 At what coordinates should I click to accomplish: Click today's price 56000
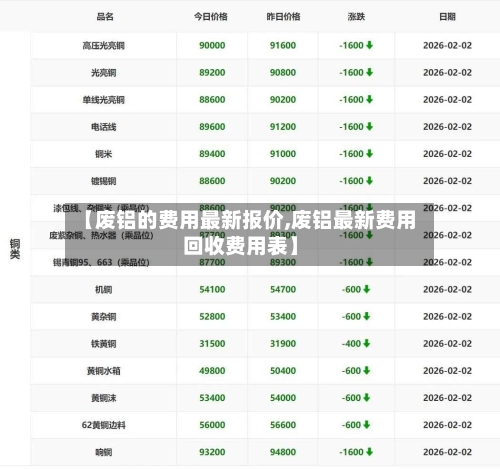[212, 425]
